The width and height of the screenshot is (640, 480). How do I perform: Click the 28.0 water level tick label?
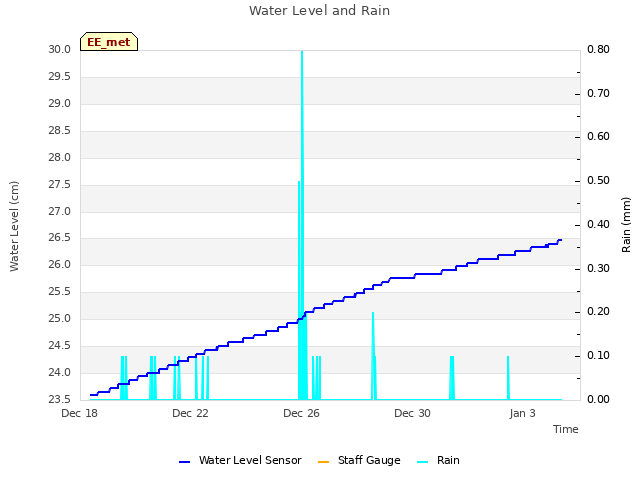60,157
